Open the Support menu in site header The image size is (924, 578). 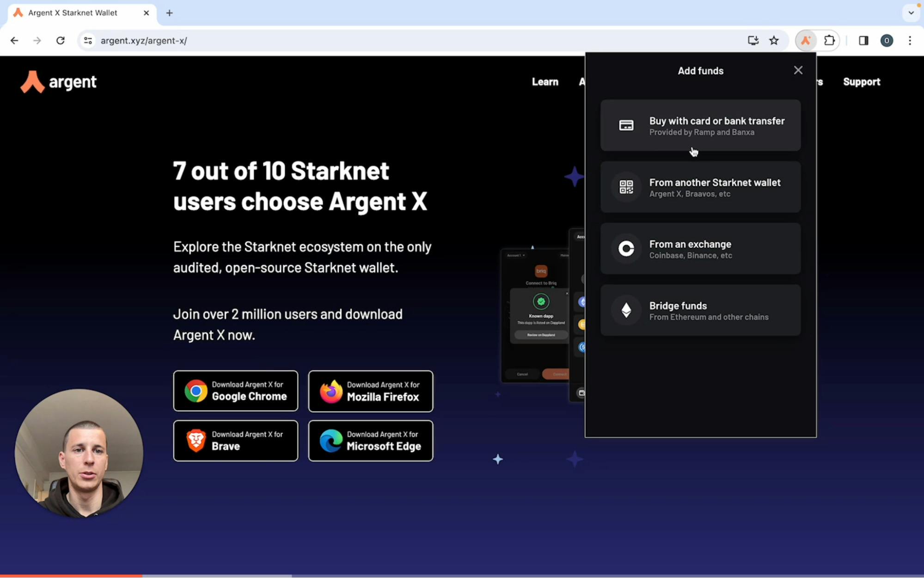tap(862, 82)
